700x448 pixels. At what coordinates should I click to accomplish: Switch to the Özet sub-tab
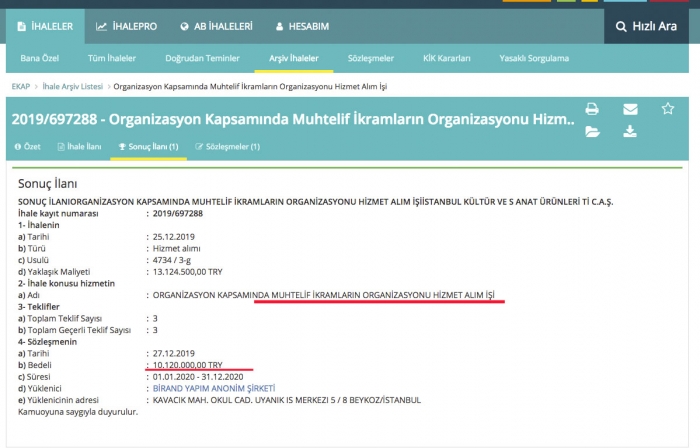coord(27,147)
